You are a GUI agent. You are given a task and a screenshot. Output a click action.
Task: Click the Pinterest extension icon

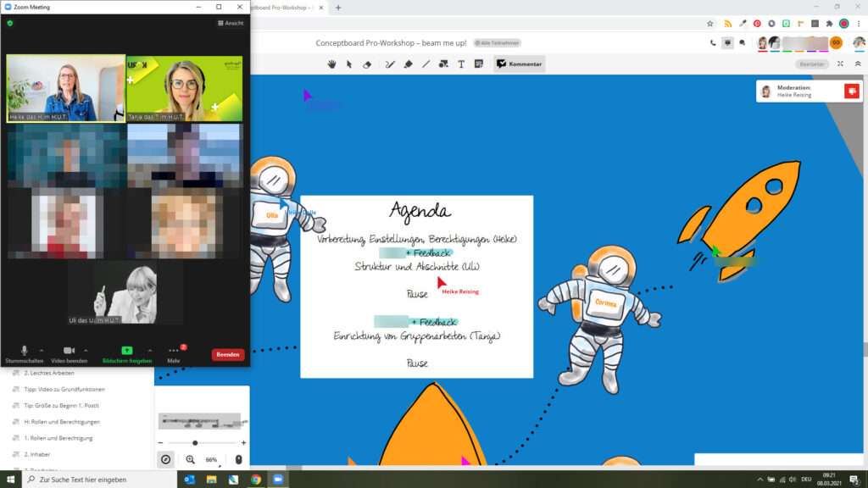point(757,24)
